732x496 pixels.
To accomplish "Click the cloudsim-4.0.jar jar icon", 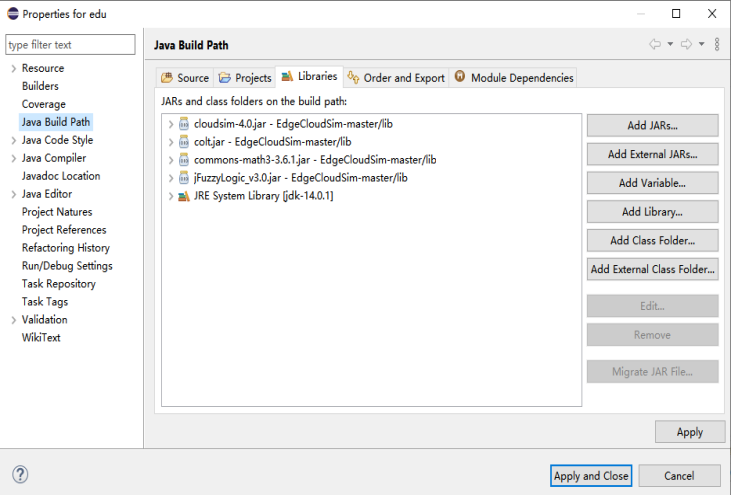I will coord(184,124).
